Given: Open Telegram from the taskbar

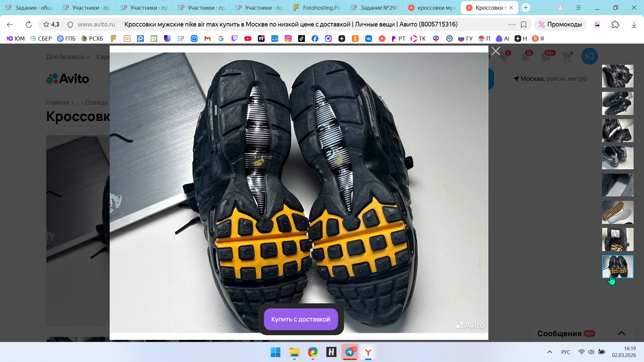Looking at the screenshot, I should tap(350, 352).
